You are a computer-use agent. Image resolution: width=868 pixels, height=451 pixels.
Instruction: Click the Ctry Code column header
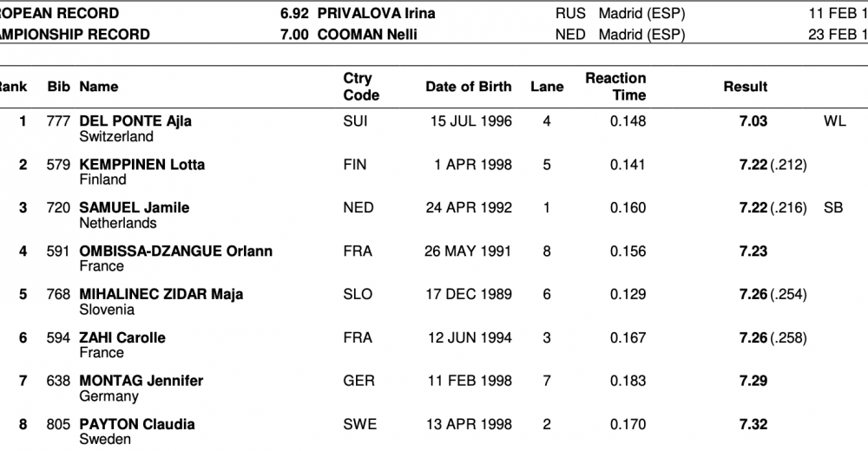click(x=361, y=87)
